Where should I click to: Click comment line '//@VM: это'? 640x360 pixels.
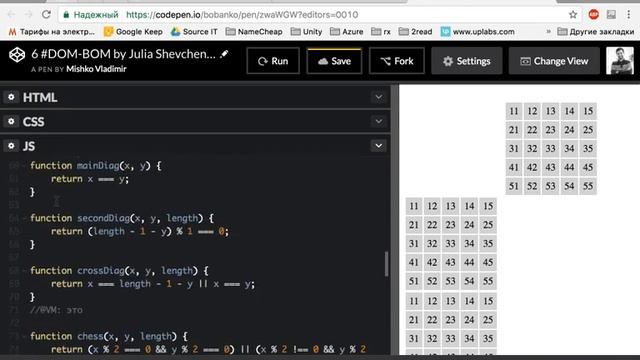pos(56,310)
